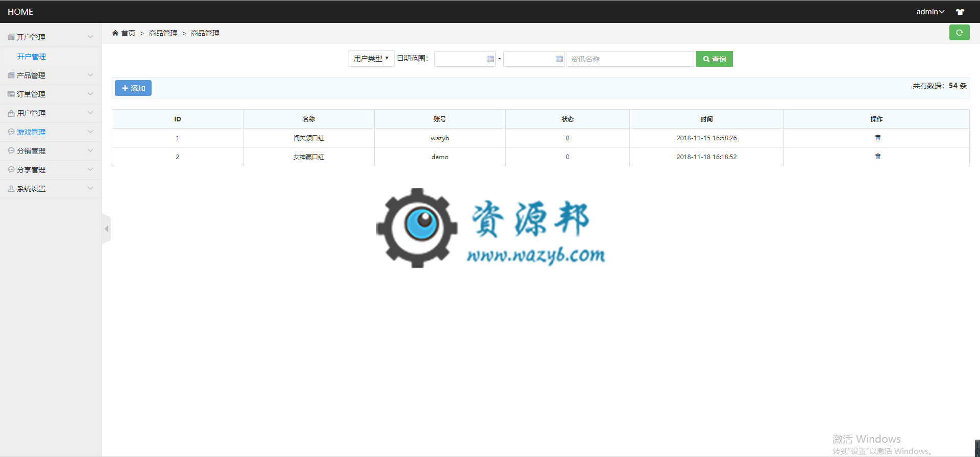
Task: Click 游戏管理 menu icon
Action: click(11, 132)
